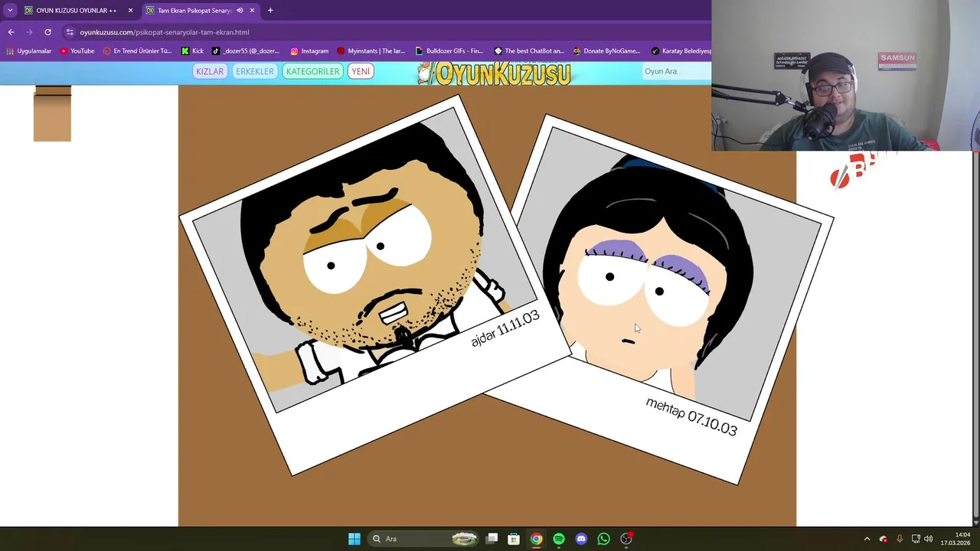
Task: Open Uygulamalar apps bookmark
Action: tap(28, 51)
